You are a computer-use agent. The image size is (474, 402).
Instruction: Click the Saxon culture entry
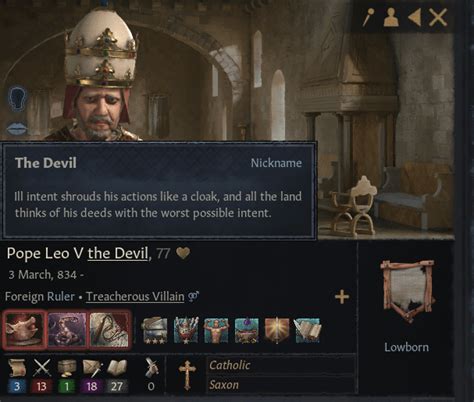click(x=281, y=385)
